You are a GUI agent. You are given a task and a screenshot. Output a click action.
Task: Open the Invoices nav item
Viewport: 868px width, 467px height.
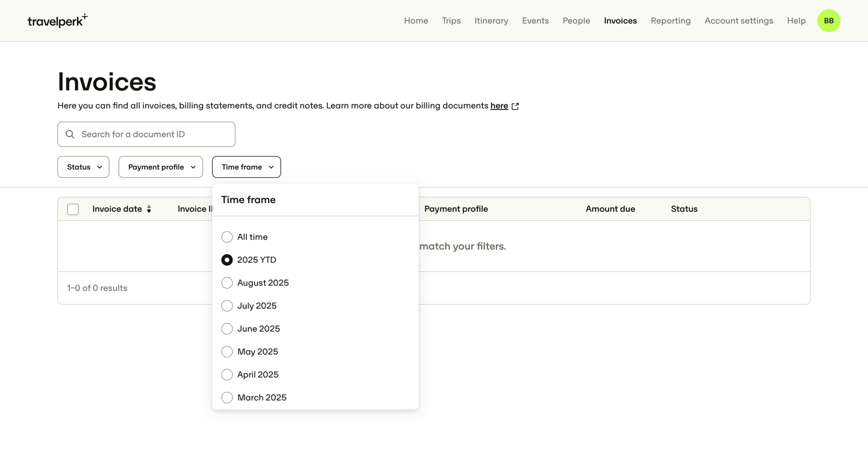click(x=620, y=21)
